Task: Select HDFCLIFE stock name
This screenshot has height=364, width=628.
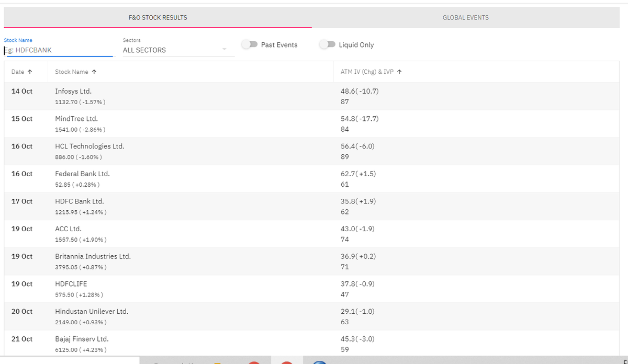Action: coord(71,284)
